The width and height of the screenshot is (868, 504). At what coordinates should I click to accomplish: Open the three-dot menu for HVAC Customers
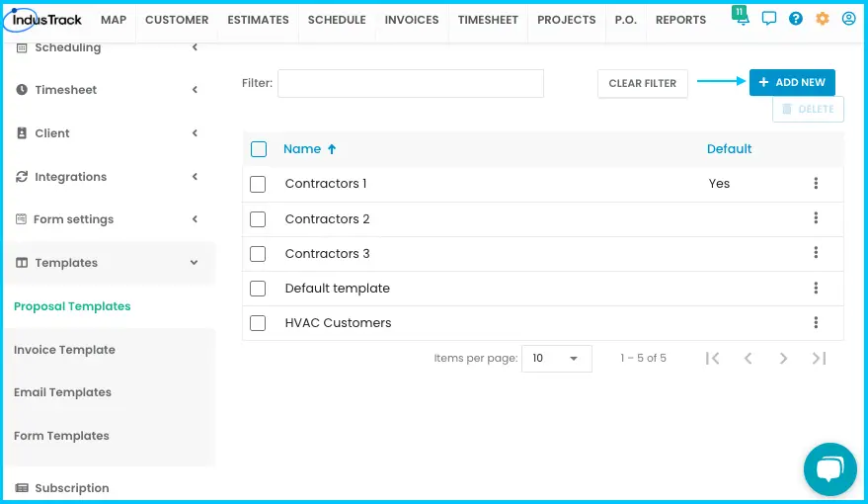tap(816, 322)
